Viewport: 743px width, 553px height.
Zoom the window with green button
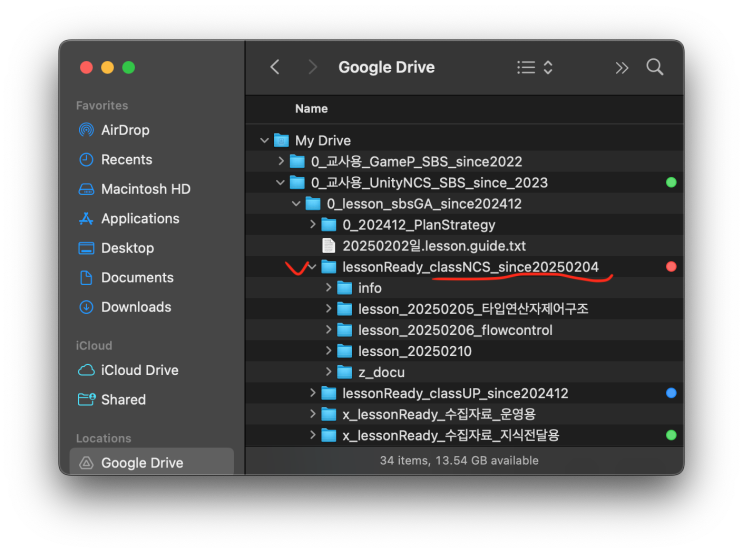[x=128, y=67]
